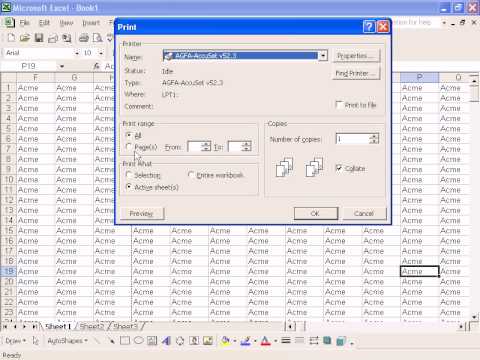Click the Insert Picture From File icon
480x360 pixels.
click(208, 341)
